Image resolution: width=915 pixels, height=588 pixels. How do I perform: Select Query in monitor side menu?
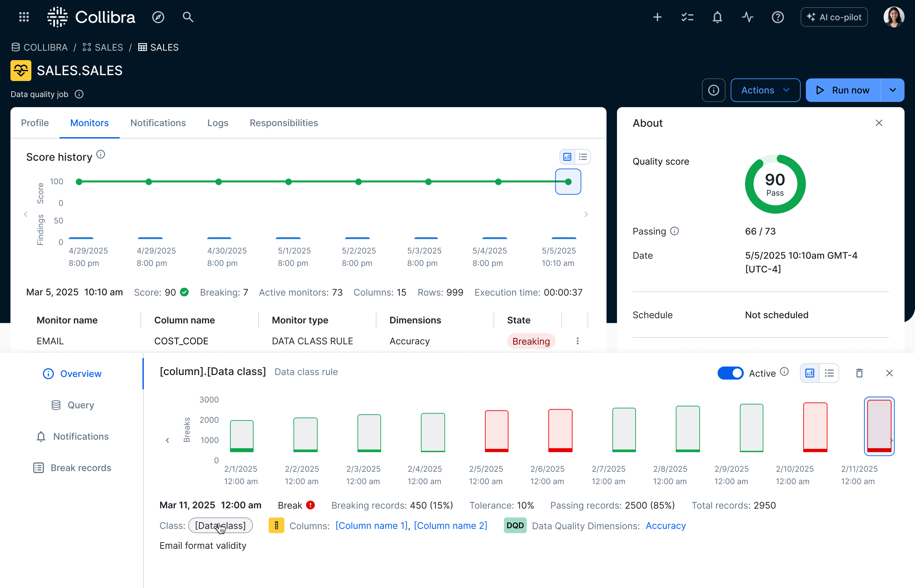coord(72,405)
